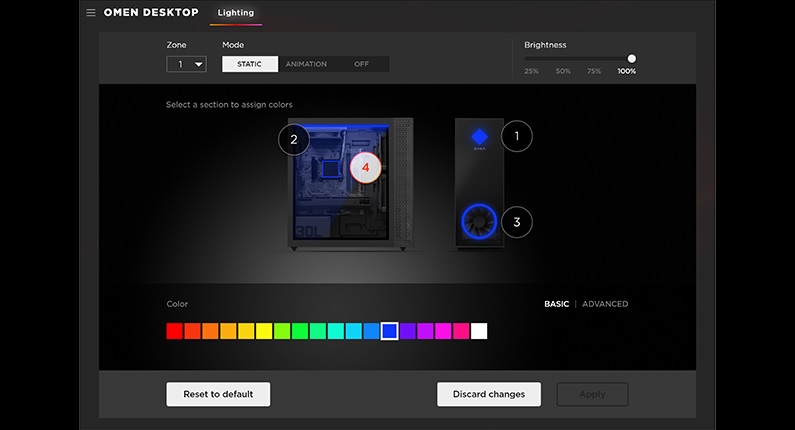Viewport: 795px width, 430px height.
Task: Click the Apply button
Action: (x=592, y=394)
